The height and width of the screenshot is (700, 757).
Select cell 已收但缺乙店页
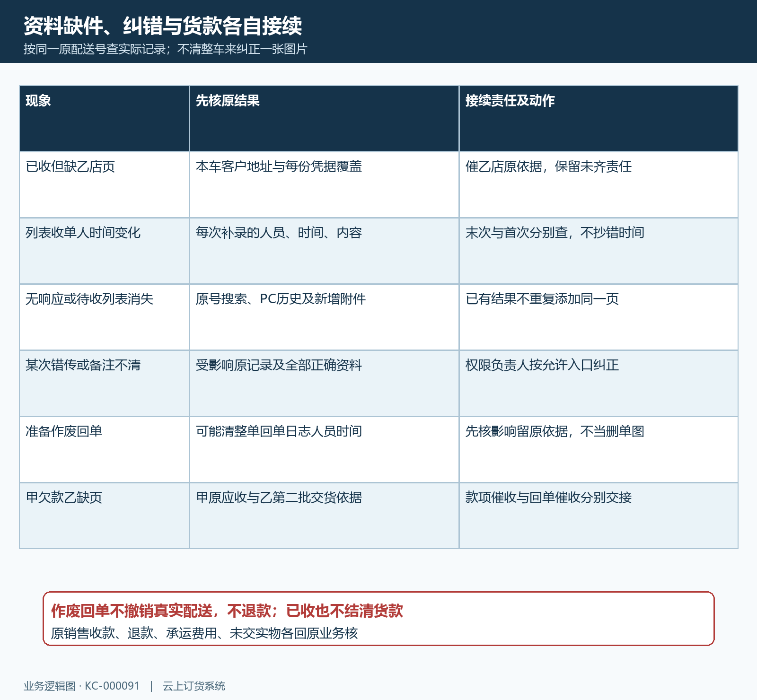[x=104, y=185]
